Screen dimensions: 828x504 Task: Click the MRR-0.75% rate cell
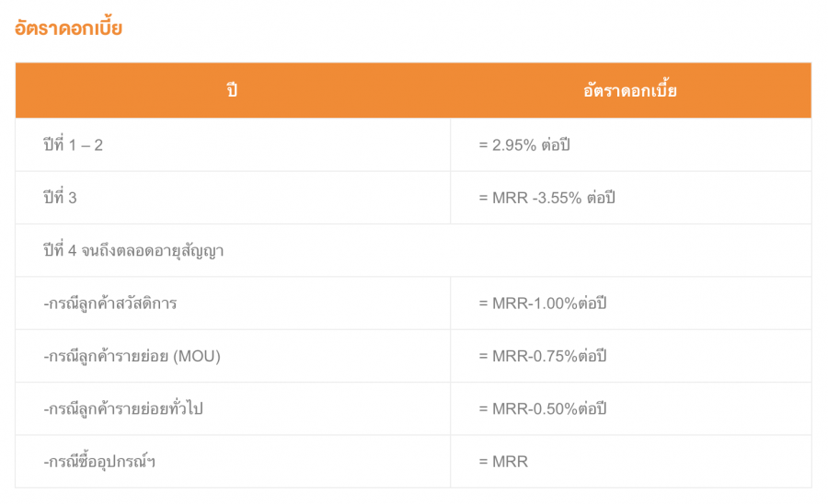click(543, 356)
